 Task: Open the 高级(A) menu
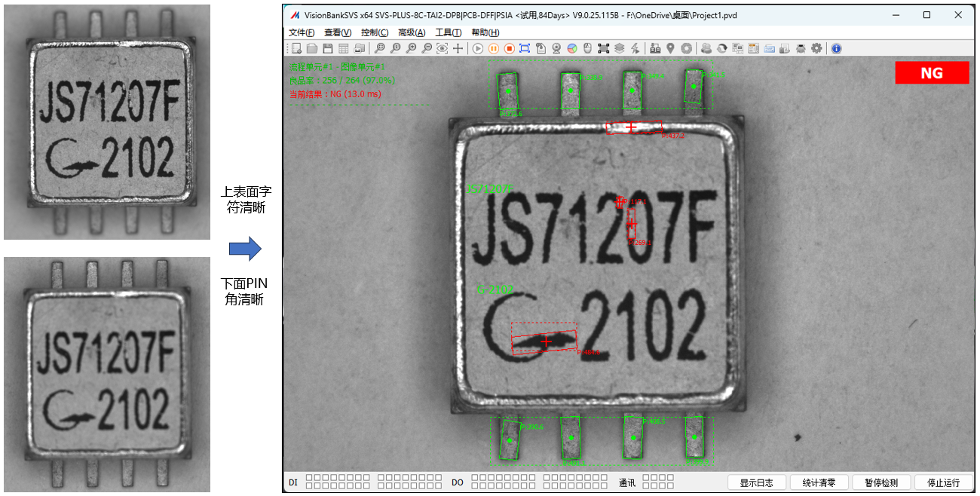coord(412,32)
